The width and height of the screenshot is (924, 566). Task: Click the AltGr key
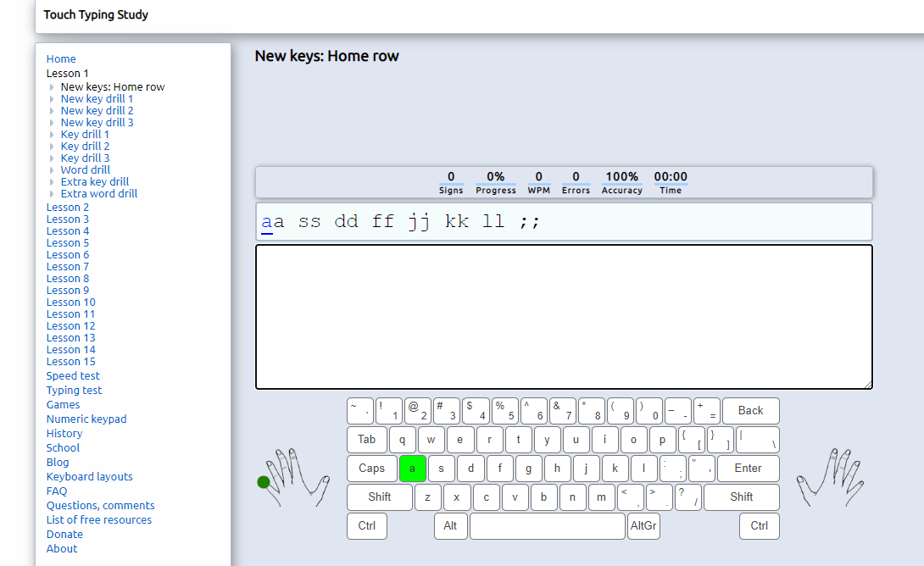coord(644,525)
